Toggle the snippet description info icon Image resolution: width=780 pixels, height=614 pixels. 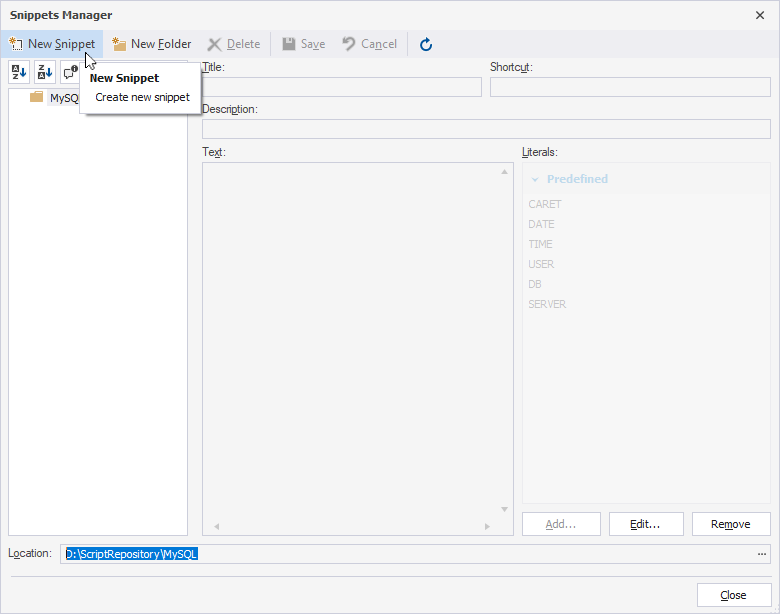coord(70,72)
